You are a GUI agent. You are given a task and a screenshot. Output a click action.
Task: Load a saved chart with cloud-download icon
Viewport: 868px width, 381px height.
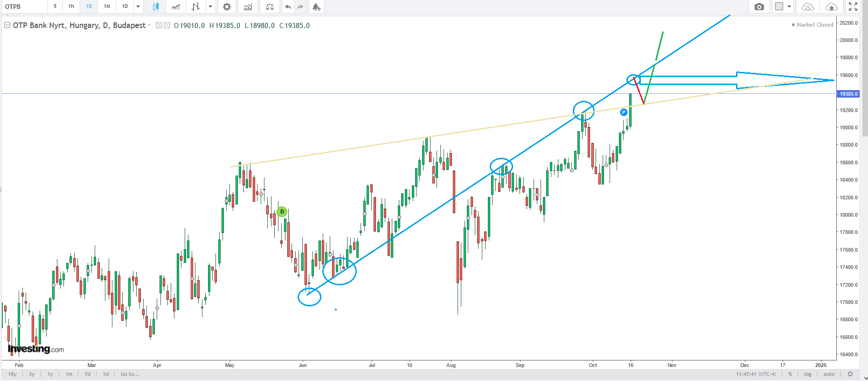[x=808, y=7]
